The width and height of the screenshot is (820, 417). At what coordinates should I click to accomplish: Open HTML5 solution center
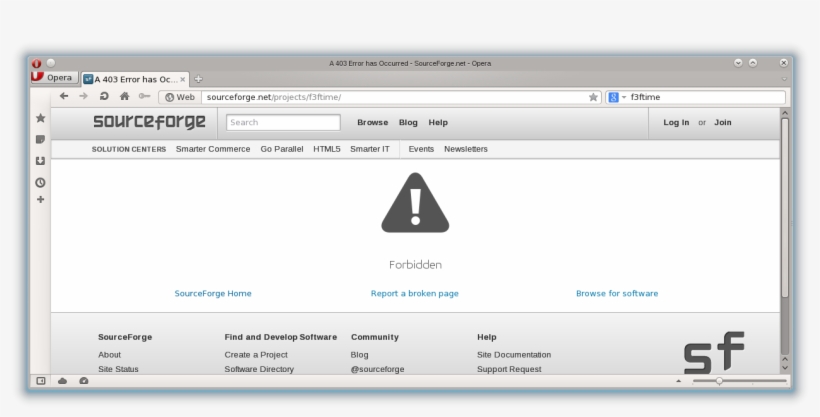327,149
